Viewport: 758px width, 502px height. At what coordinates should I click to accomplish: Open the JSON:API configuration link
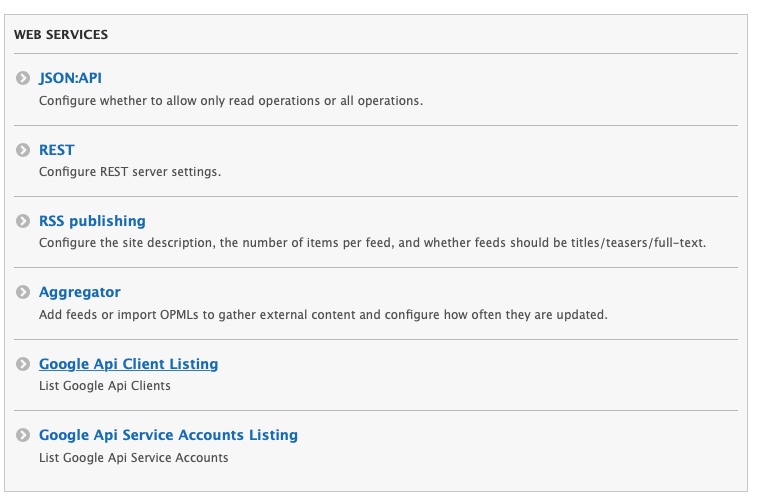point(70,78)
